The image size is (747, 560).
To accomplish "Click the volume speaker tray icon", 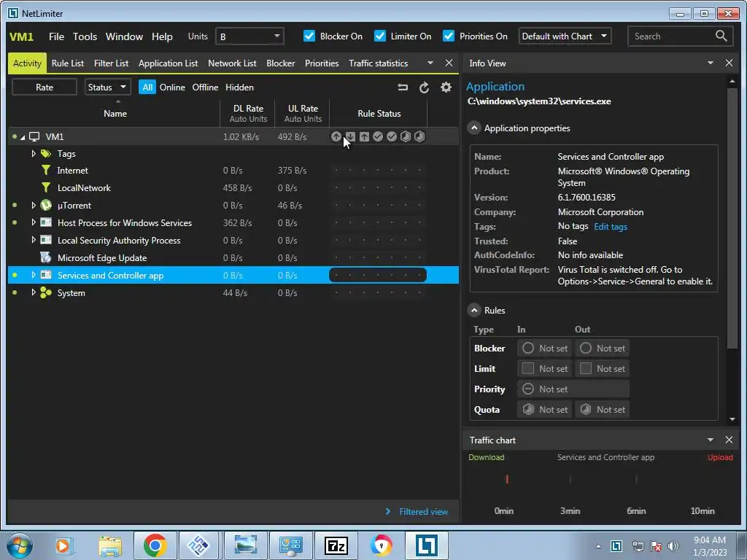I will [x=673, y=546].
